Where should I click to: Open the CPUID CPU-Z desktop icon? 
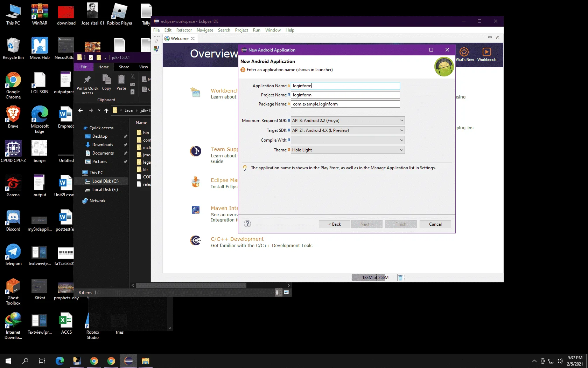coord(13,149)
